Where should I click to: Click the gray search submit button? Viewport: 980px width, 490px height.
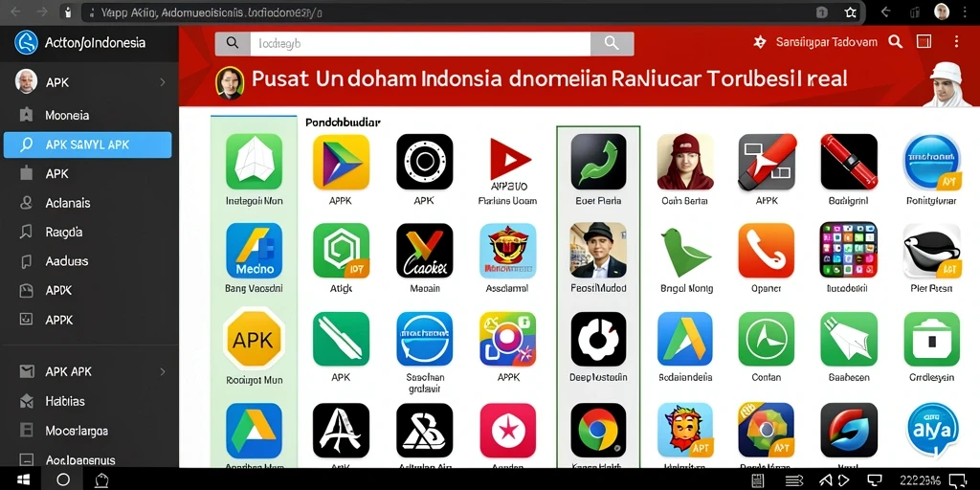[x=612, y=43]
